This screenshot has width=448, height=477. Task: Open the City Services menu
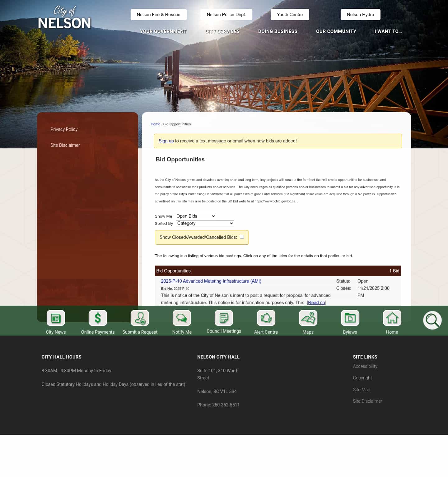[222, 31]
